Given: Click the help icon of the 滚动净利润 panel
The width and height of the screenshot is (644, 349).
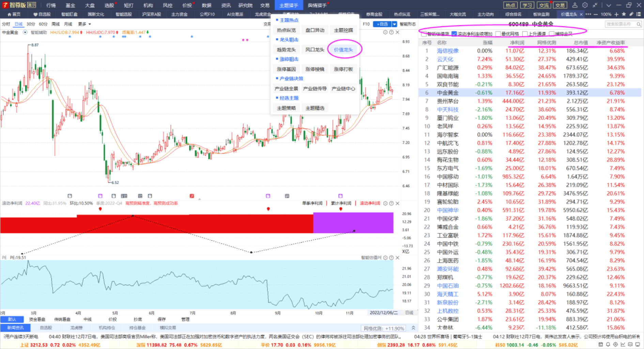Looking at the screenshot, I should (392, 203).
